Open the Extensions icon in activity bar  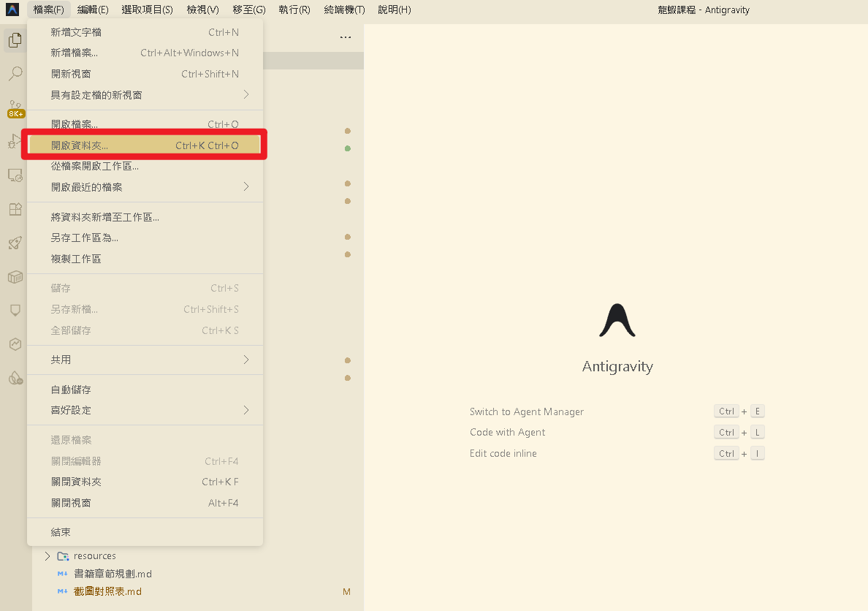(x=15, y=209)
